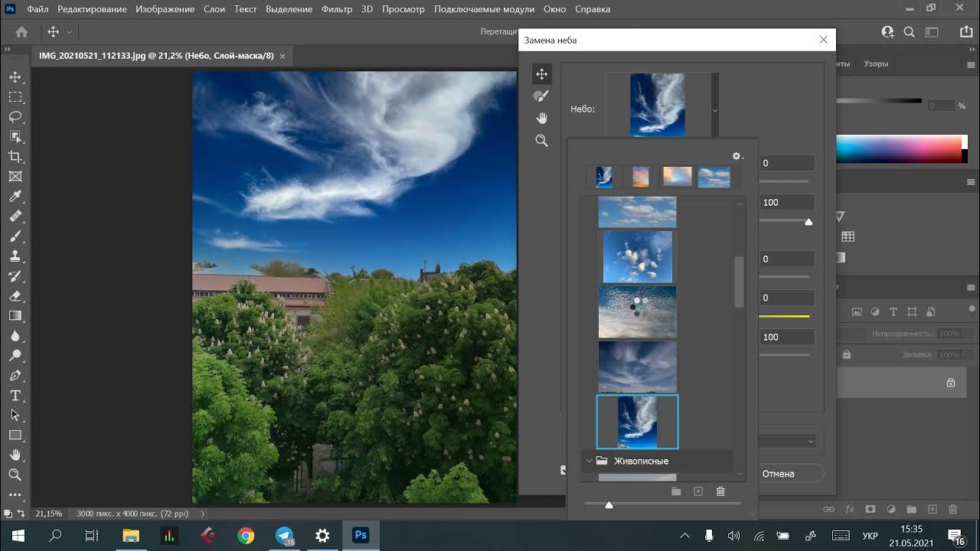Click the Отмена button
The width and height of the screenshot is (980, 551).
coord(778,474)
